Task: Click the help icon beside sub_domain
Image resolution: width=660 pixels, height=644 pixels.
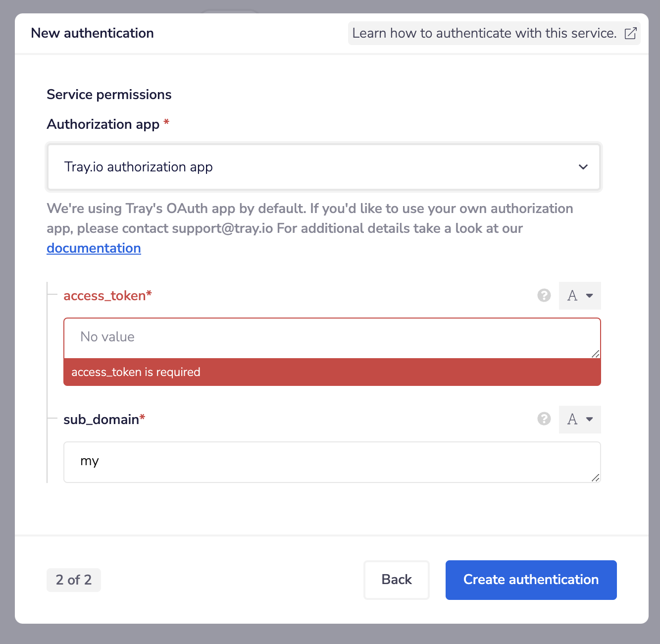Action: (x=544, y=419)
